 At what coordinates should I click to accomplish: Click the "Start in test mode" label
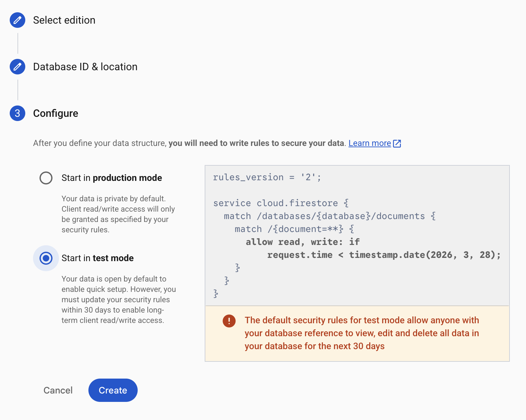coord(97,258)
